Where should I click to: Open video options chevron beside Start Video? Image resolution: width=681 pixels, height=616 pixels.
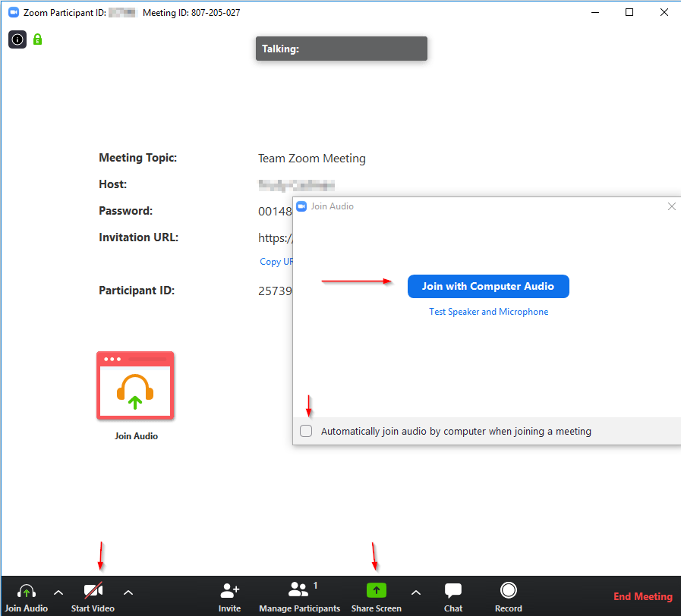tap(128, 592)
